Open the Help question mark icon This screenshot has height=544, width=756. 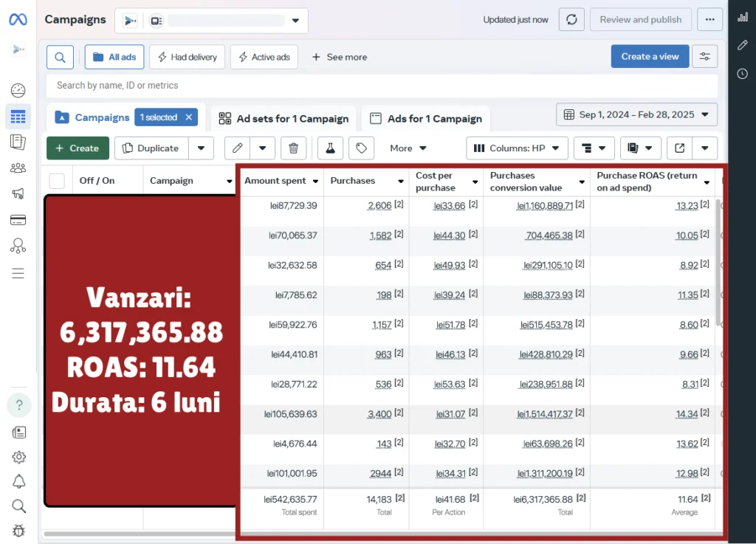coord(18,404)
